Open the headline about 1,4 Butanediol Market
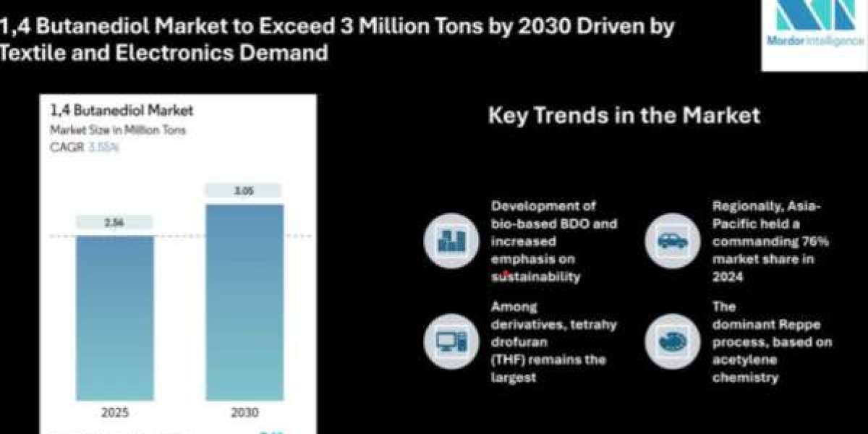This screenshot has width=868, height=434. pos(336,40)
